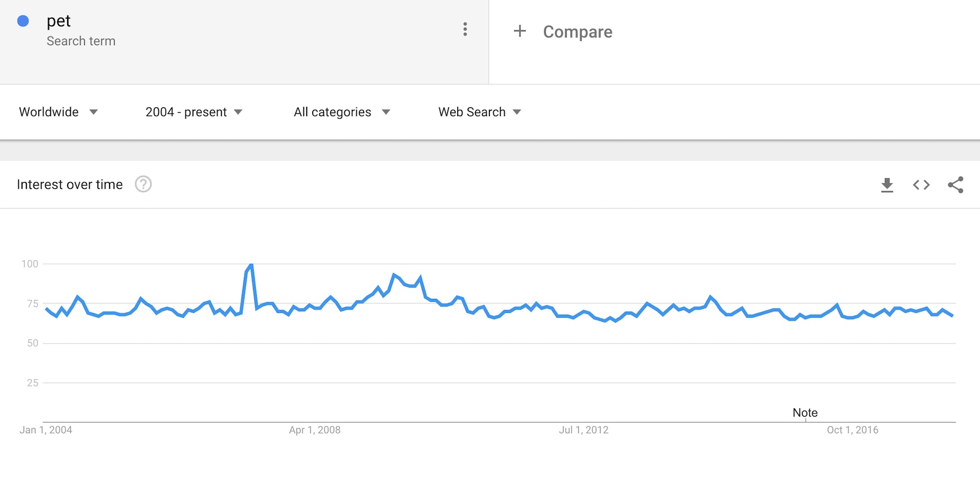
Task: Click the Worldwide dropdown arrow
Action: [93, 112]
